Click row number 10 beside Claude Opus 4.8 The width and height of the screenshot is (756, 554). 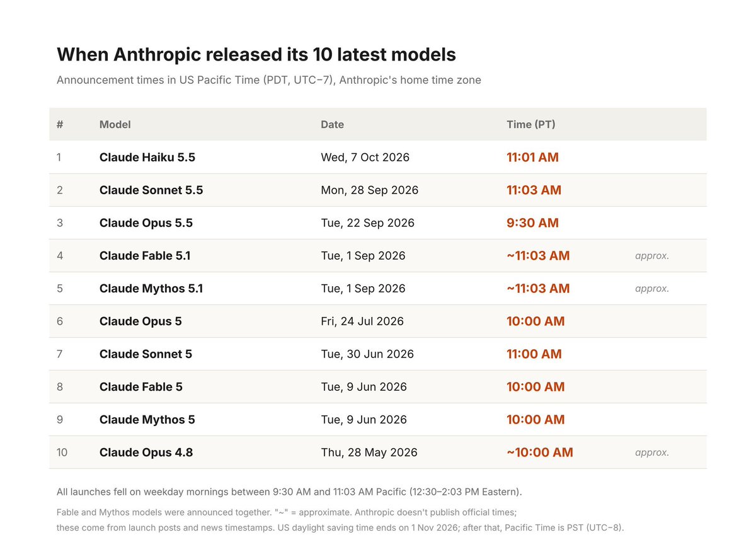pyautogui.click(x=62, y=452)
